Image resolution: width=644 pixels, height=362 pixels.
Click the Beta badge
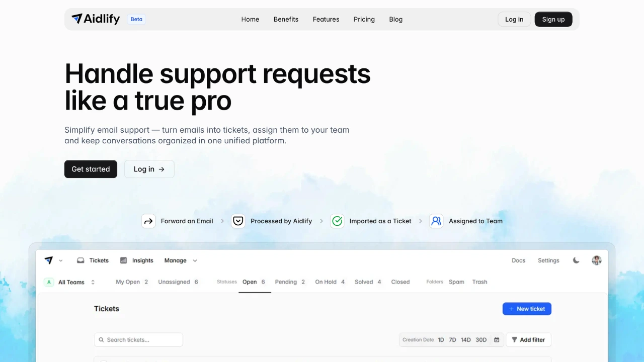click(x=136, y=19)
